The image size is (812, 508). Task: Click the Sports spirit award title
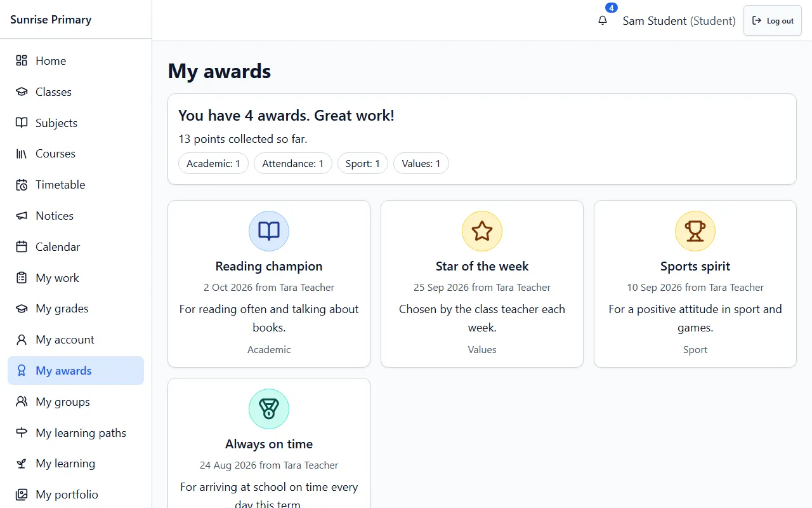695,266
